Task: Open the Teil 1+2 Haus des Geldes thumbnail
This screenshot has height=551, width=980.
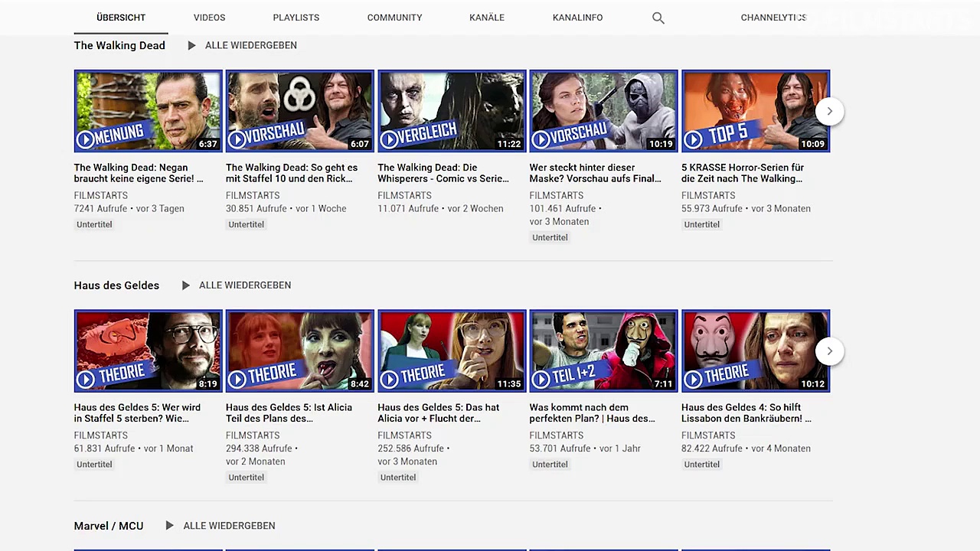Action: 603,350
